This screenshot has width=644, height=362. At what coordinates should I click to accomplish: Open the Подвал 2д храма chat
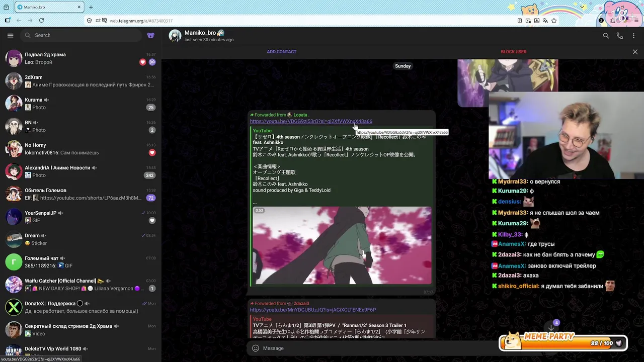[80, 58]
